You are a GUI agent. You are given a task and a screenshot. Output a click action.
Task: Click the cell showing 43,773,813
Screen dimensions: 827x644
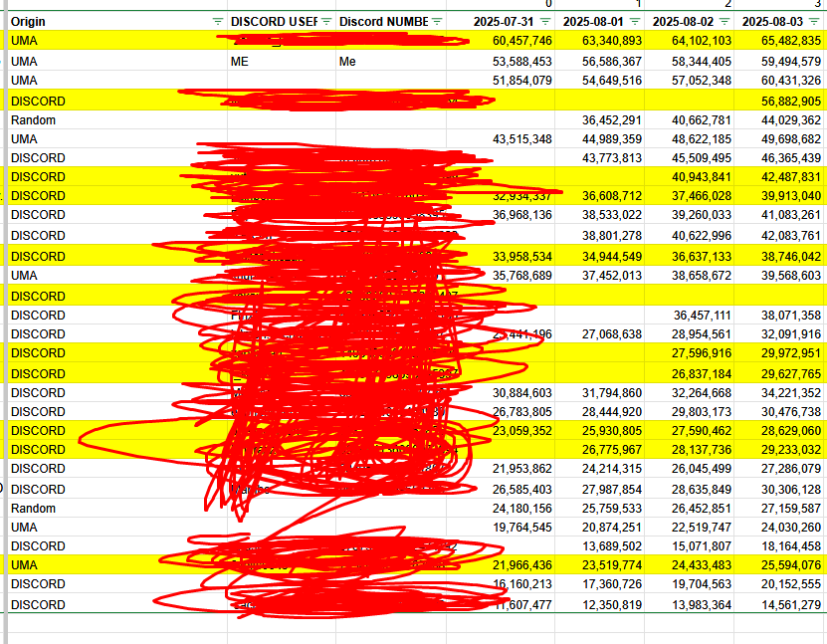coord(599,158)
